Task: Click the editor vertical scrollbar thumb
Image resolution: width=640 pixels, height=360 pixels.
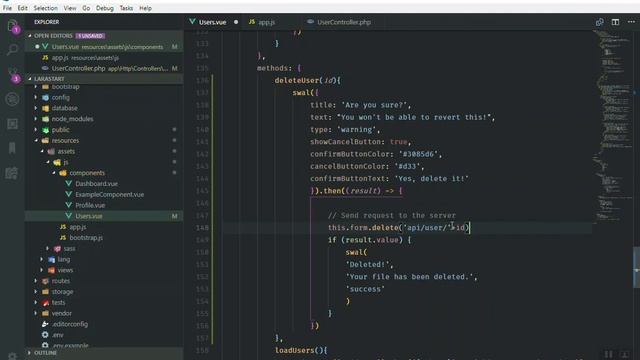Action: 636,267
